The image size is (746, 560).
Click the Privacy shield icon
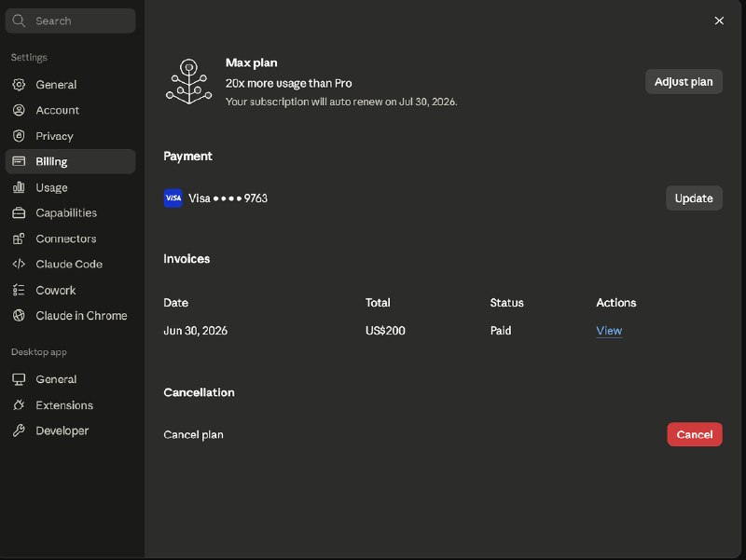pyautogui.click(x=19, y=136)
